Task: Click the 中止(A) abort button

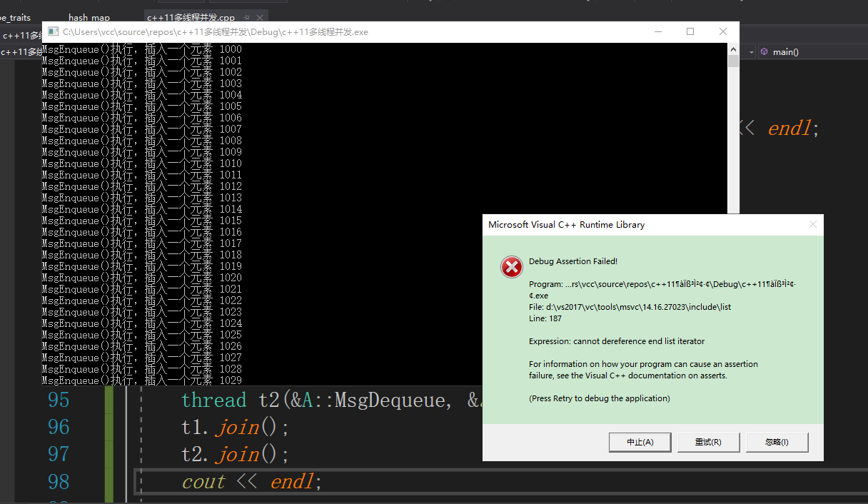Action: point(640,442)
